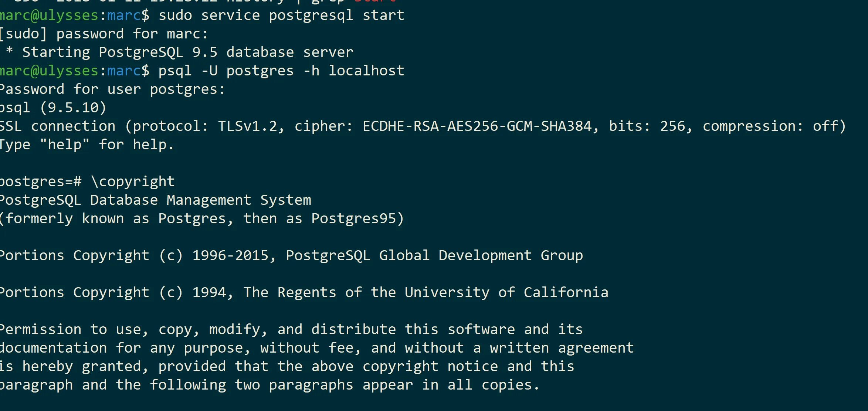Click 'University of California' text
868x411 pixels.
click(506, 293)
